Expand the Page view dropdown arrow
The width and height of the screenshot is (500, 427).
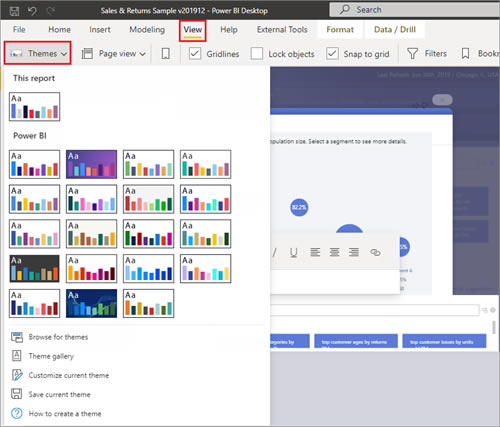pos(143,54)
